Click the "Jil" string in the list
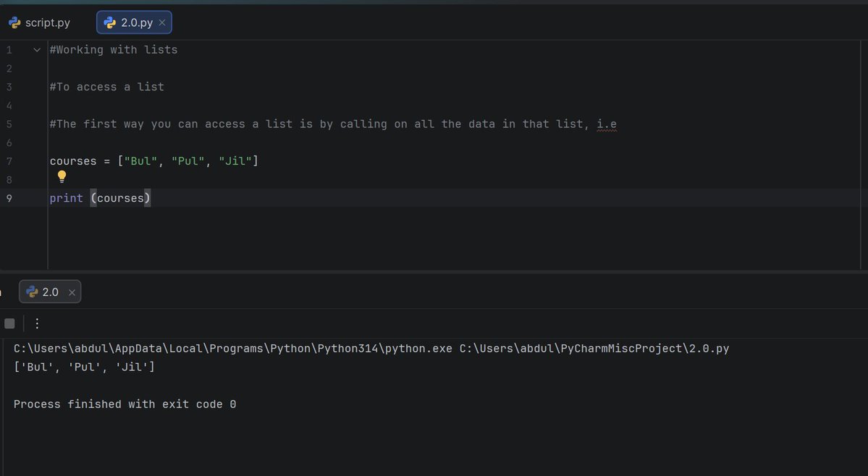The height and width of the screenshot is (476, 868). point(235,161)
